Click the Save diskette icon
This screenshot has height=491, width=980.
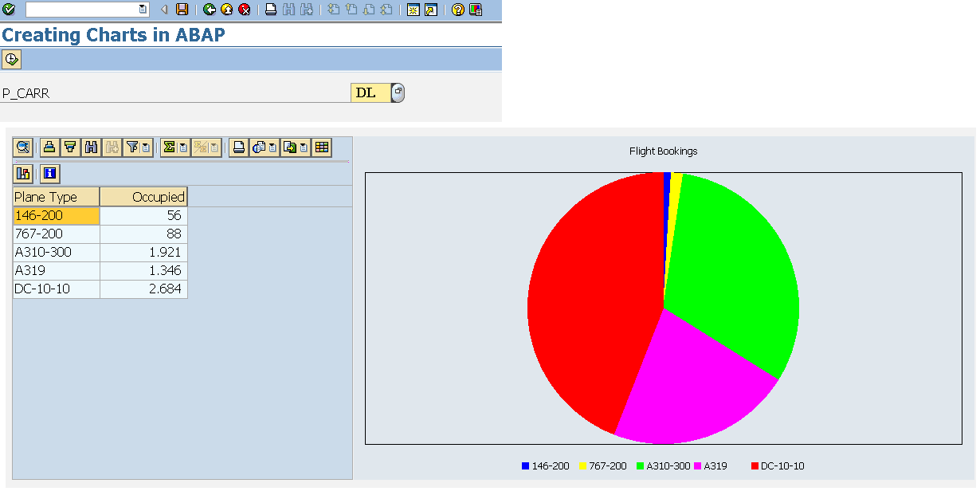(x=182, y=10)
